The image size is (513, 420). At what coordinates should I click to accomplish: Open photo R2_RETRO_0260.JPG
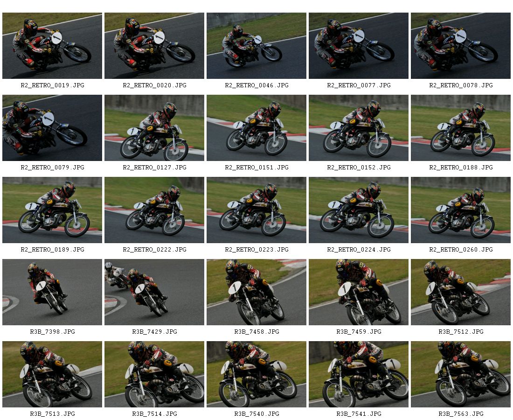point(461,210)
